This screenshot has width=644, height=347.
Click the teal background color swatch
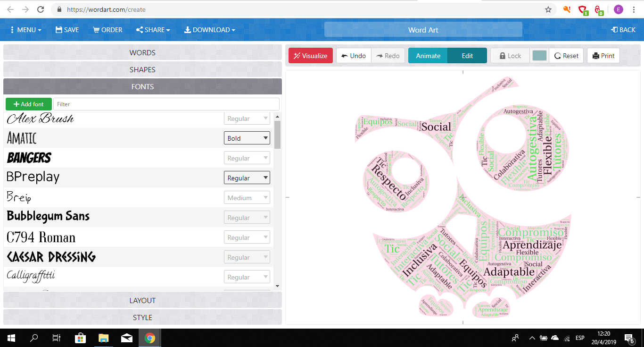pos(539,56)
